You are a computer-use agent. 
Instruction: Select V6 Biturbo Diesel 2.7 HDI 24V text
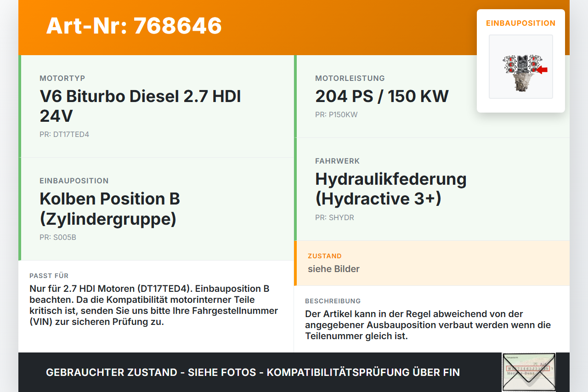pos(141,106)
